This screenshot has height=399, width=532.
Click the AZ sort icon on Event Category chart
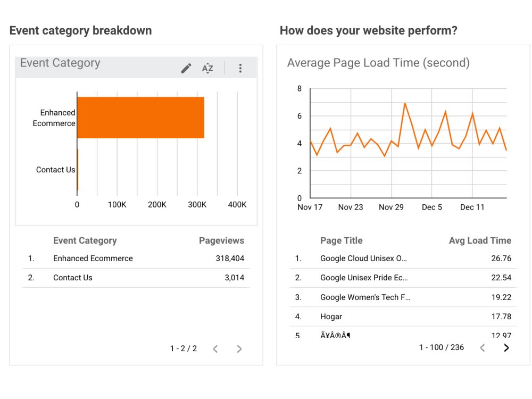coord(207,68)
